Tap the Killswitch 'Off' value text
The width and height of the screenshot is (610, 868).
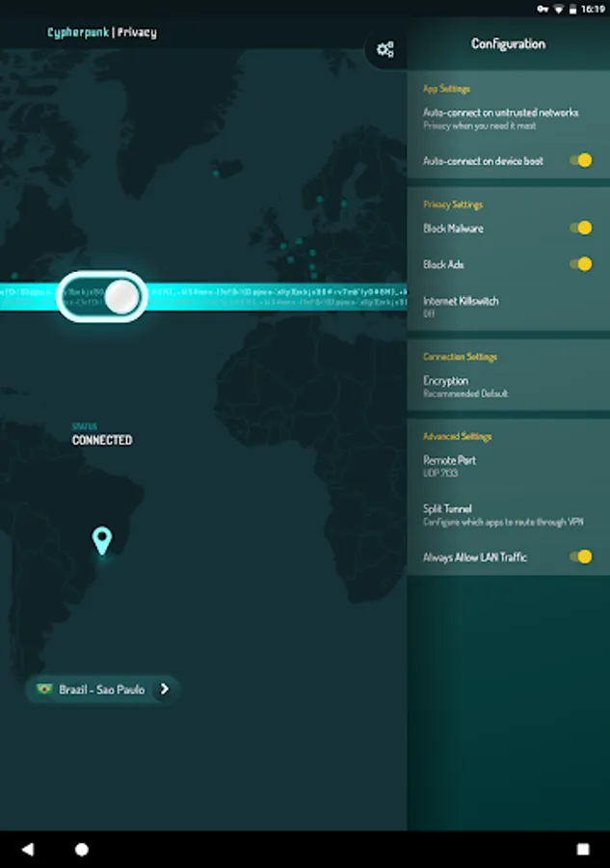429,313
